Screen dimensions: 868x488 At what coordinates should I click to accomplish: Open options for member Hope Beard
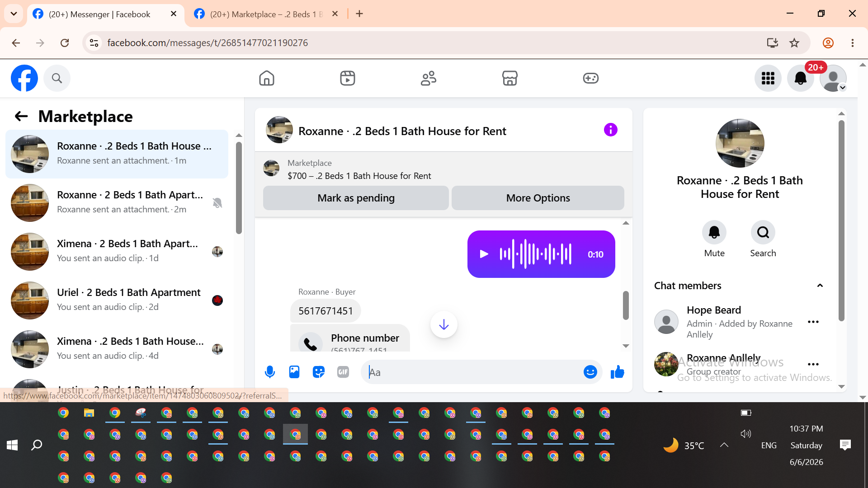(813, 322)
